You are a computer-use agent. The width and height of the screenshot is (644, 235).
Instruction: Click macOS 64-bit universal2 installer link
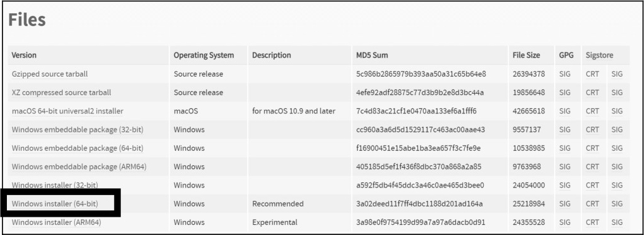pos(67,111)
